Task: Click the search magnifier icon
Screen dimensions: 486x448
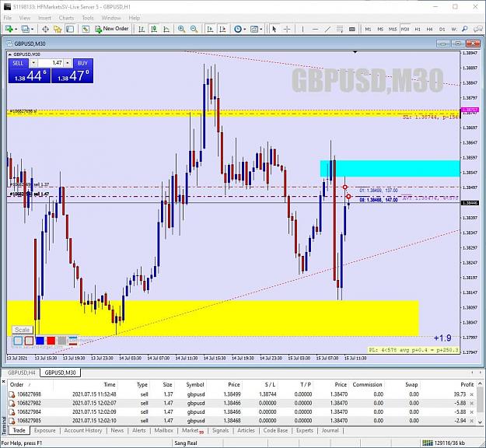Action: click(x=464, y=29)
